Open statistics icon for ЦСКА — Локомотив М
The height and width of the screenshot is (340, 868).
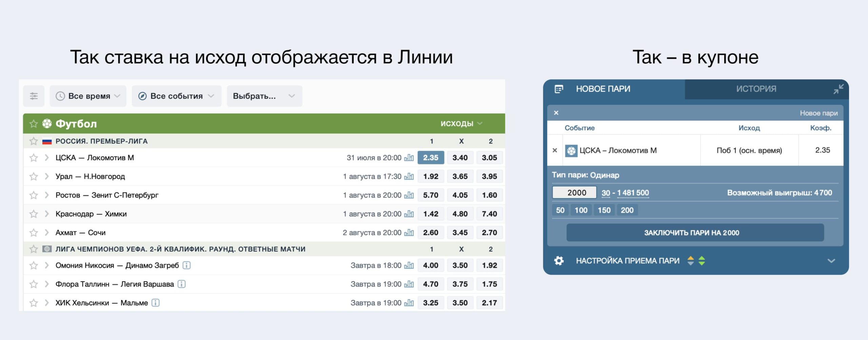[x=409, y=158]
